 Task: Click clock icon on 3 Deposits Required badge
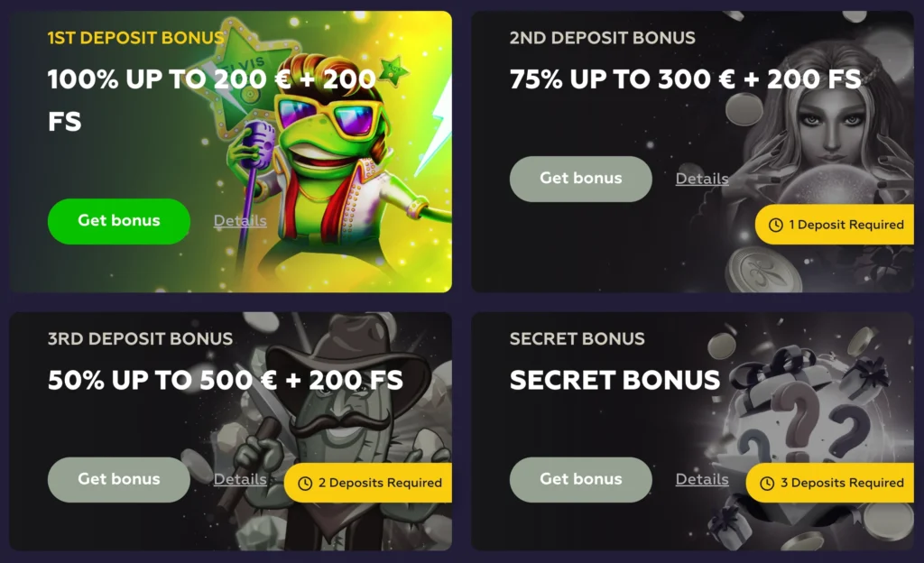pos(767,484)
